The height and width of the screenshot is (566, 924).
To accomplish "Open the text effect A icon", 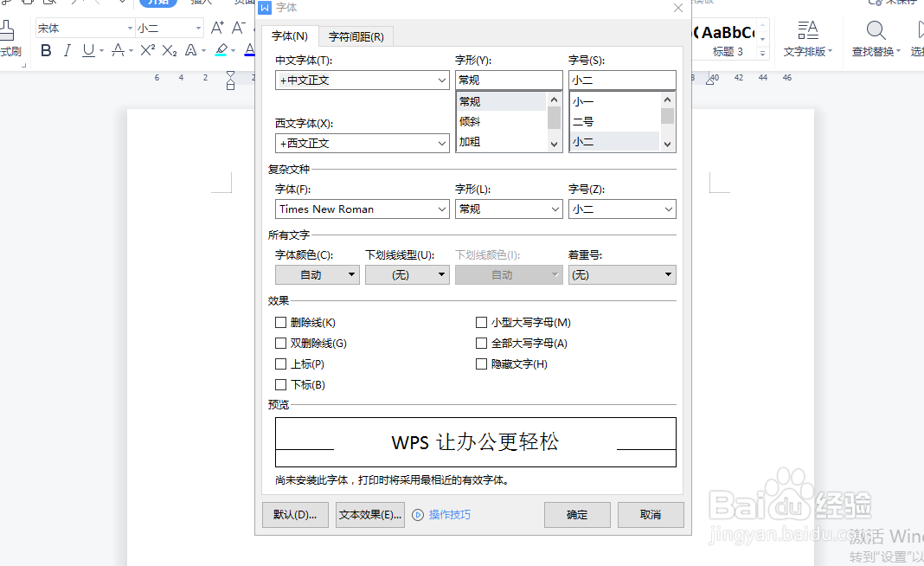I will (191, 51).
